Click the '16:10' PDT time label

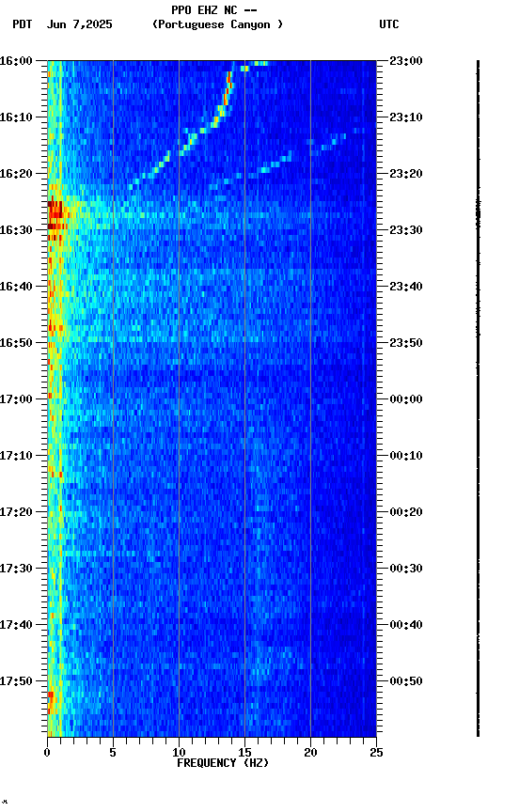(16, 117)
